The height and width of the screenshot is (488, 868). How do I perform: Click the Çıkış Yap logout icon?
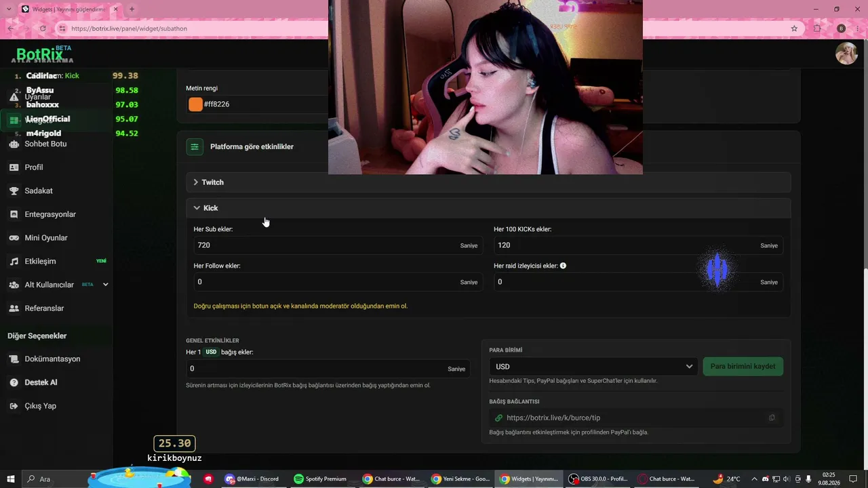tap(14, 406)
